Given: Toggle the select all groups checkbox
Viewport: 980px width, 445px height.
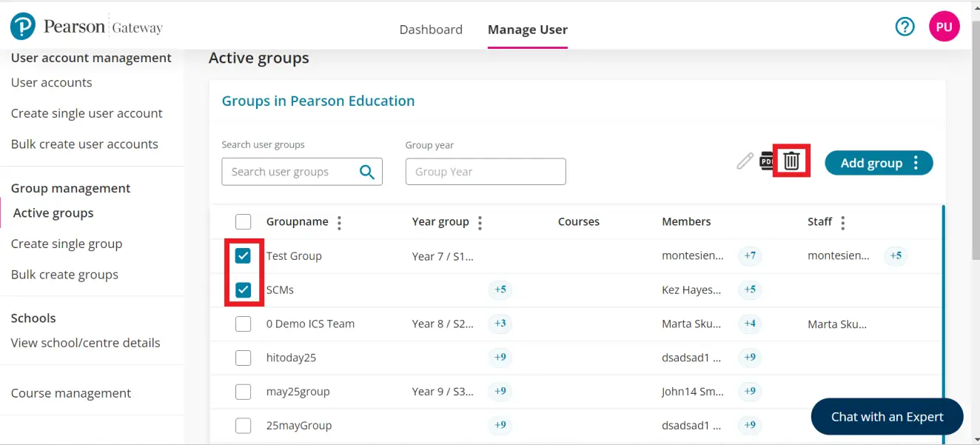Looking at the screenshot, I should [243, 222].
